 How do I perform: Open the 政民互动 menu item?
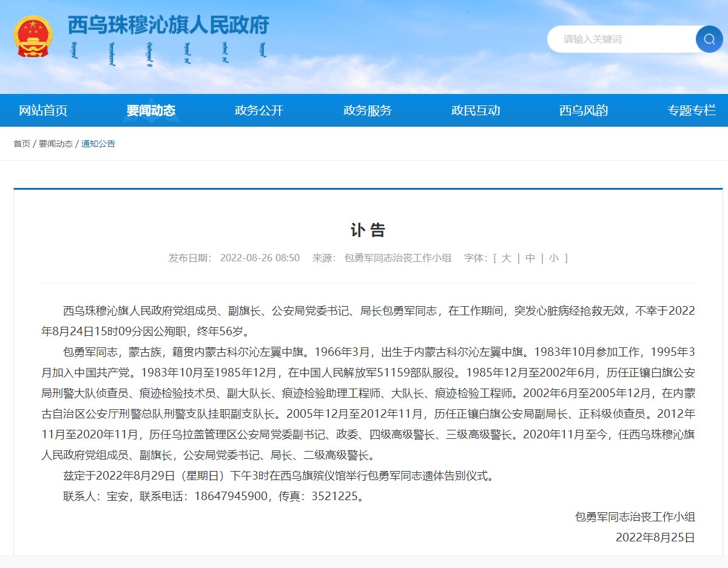point(476,111)
